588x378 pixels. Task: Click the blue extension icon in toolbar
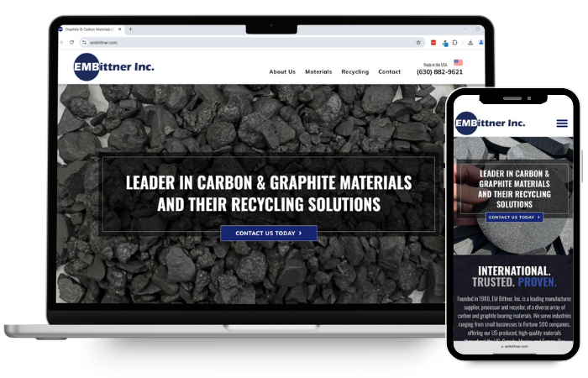445,43
